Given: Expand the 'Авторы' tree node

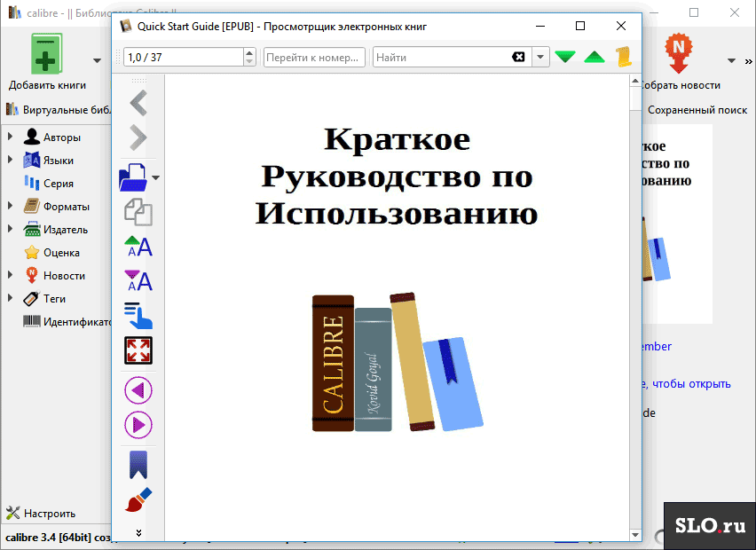Looking at the screenshot, I should pyautogui.click(x=10, y=137).
